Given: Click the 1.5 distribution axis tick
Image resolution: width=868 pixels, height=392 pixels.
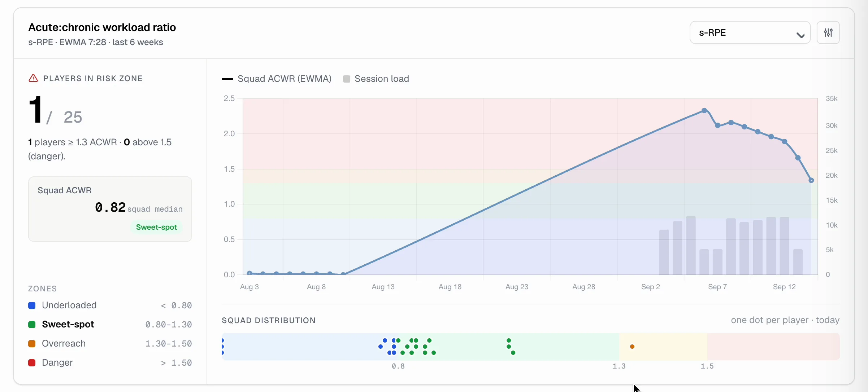Looking at the screenshot, I should click(707, 366).
